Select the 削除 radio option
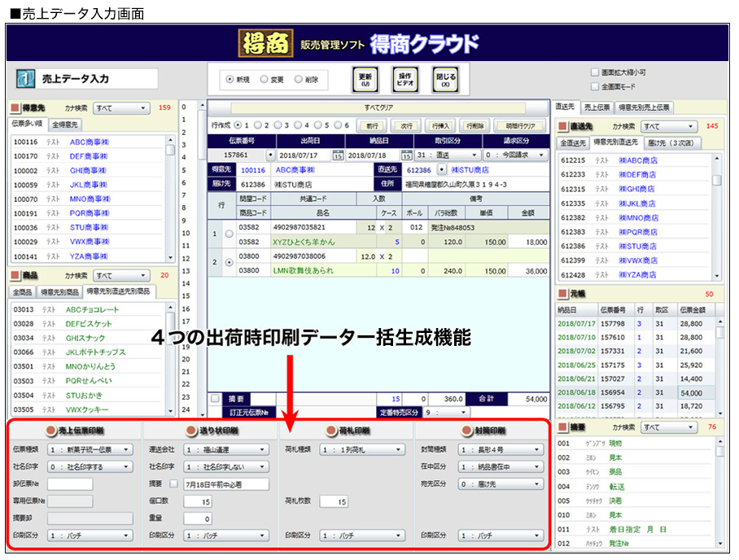This screenshot has width=739, height=560. 299,79
